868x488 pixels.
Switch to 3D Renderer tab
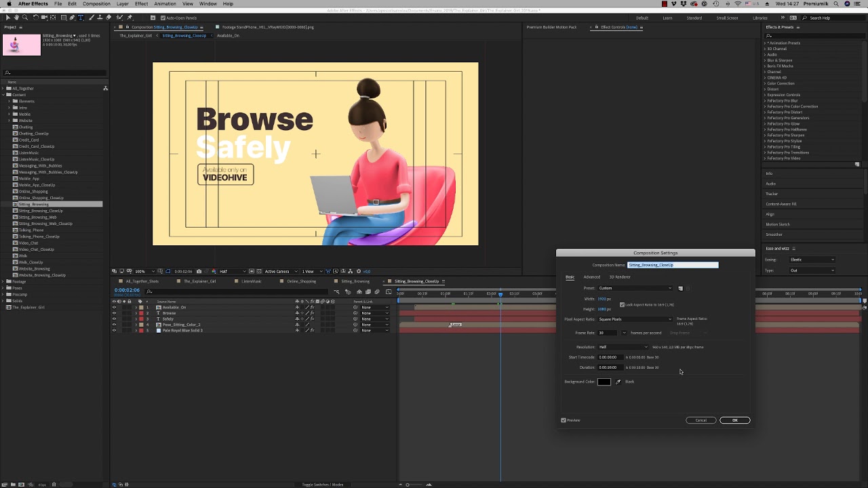click(x=619, y=277)
